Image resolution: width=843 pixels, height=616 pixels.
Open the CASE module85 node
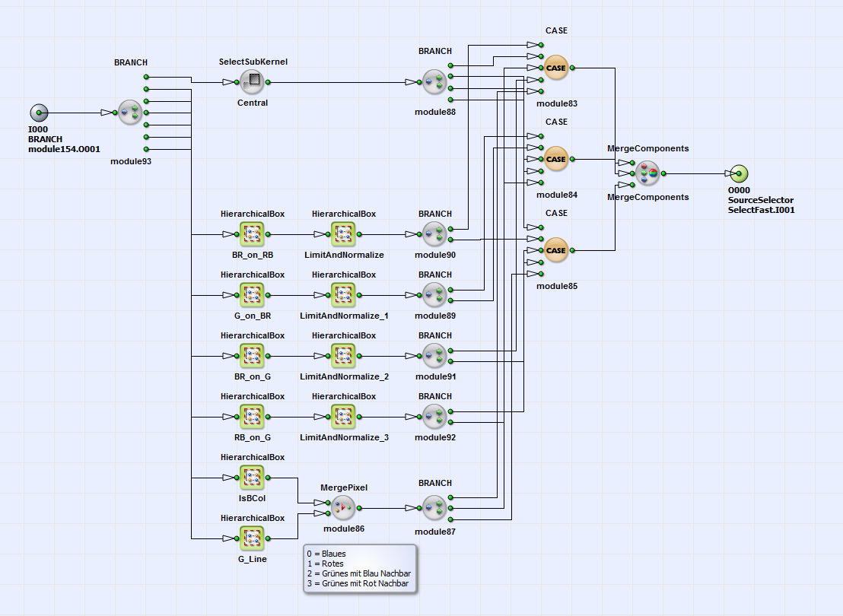[x=555, y=250]
